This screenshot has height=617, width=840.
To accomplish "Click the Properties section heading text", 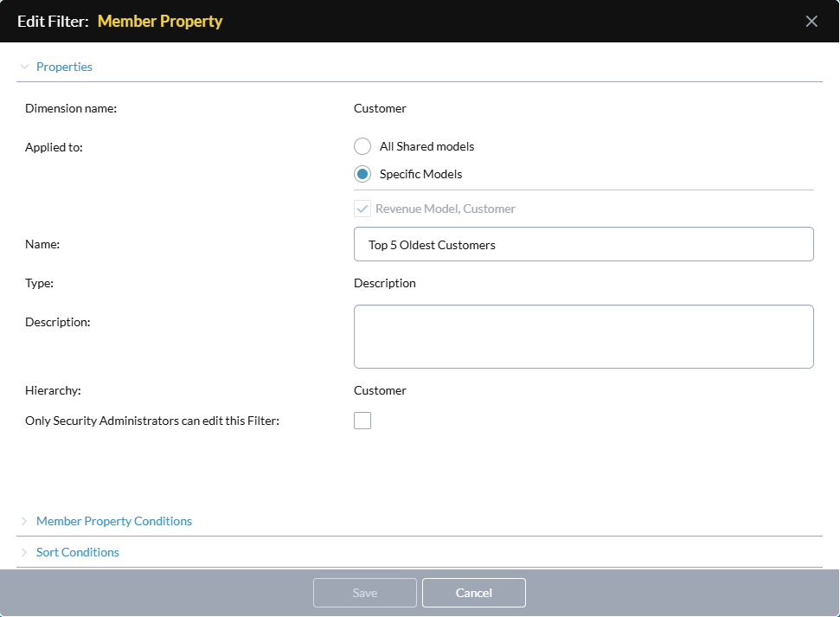I will tap(64, 67).
